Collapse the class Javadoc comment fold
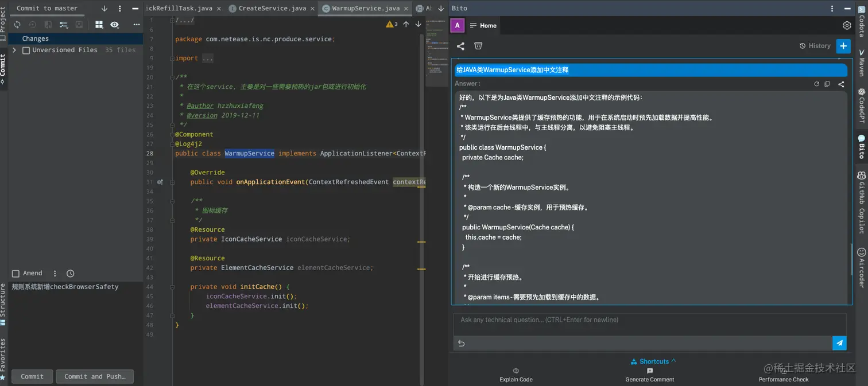 click(x=172, y=77)
